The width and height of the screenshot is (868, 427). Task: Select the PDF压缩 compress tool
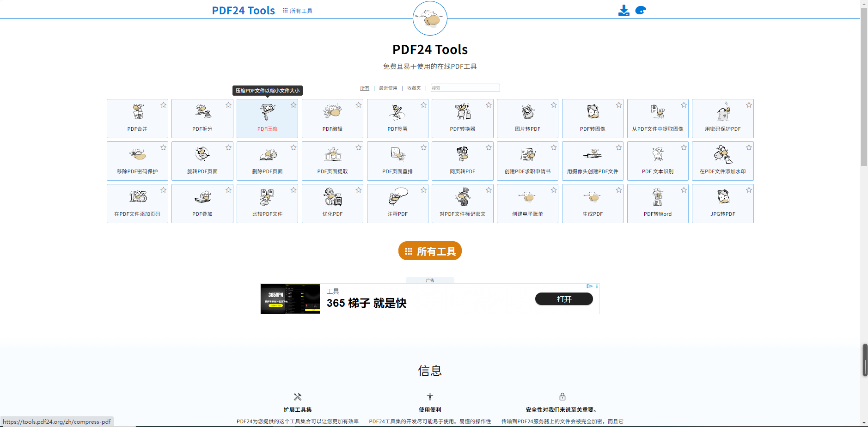pos(267,118)
